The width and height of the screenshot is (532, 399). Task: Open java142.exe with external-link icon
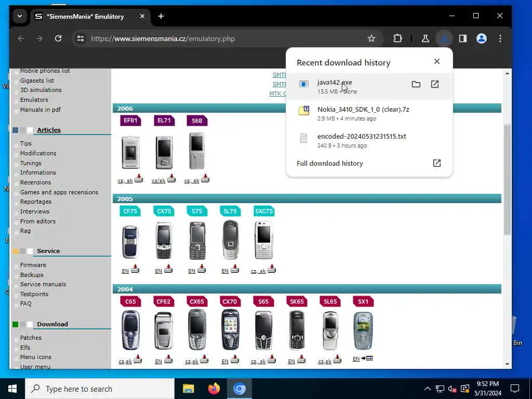[x=435, y=84]
